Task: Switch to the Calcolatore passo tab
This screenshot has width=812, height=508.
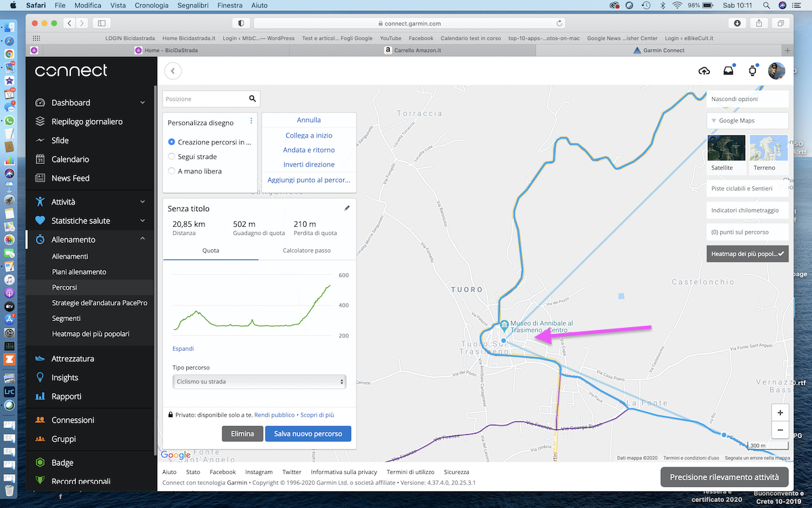Action: coord(307,251)
